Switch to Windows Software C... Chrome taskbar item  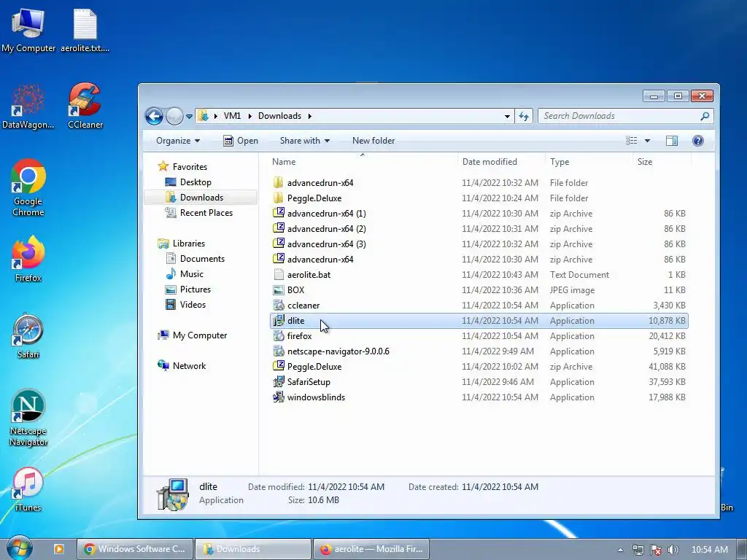coord(135,549)
